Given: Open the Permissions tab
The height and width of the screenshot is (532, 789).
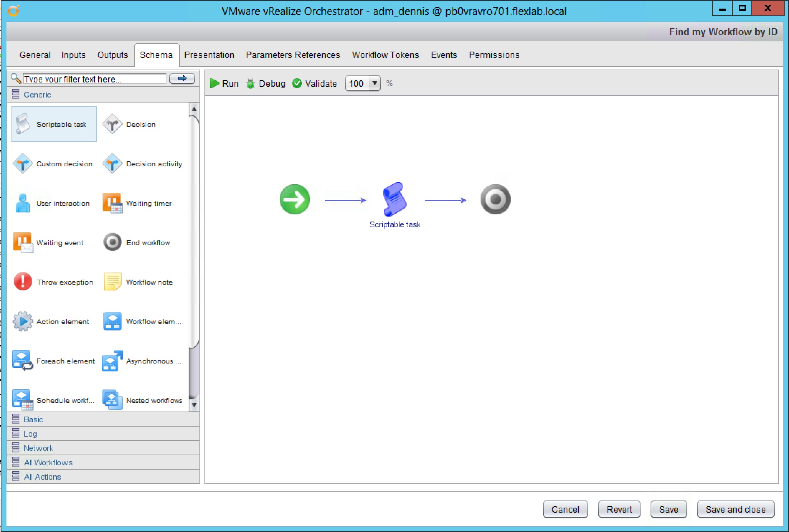Looking at the screenshot, I should click(494, 55).
